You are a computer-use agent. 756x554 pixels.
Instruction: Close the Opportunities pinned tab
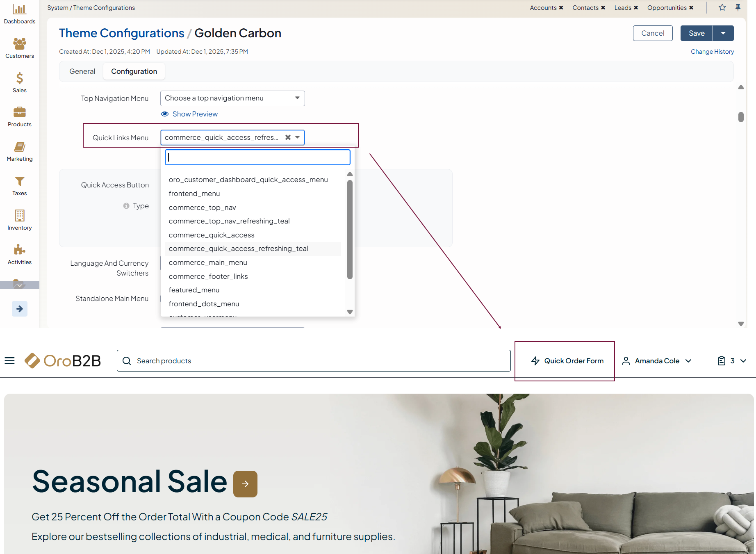pos(691,8)
